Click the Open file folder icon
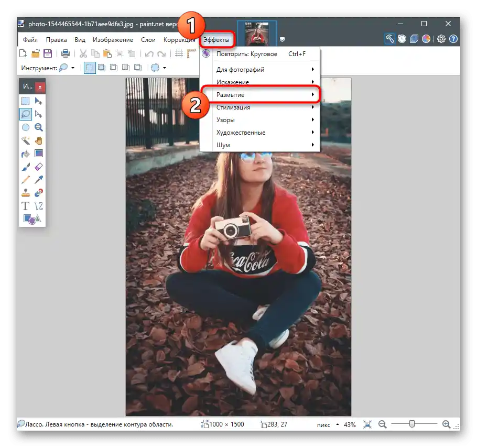This screenshot has height=448, width=477. [x=35, y=53]
